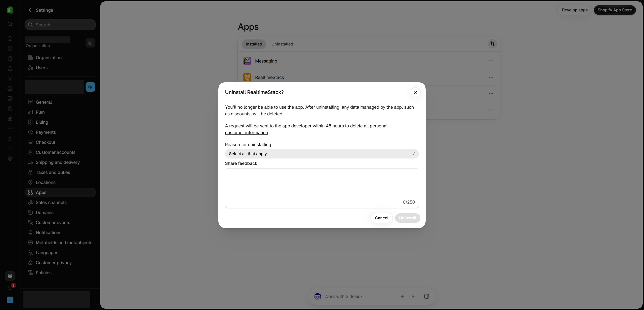Open the Reason for uninstalling dropdown
Image resolution: width=644 pixels, height=310 pixels.
click(322, 154)
